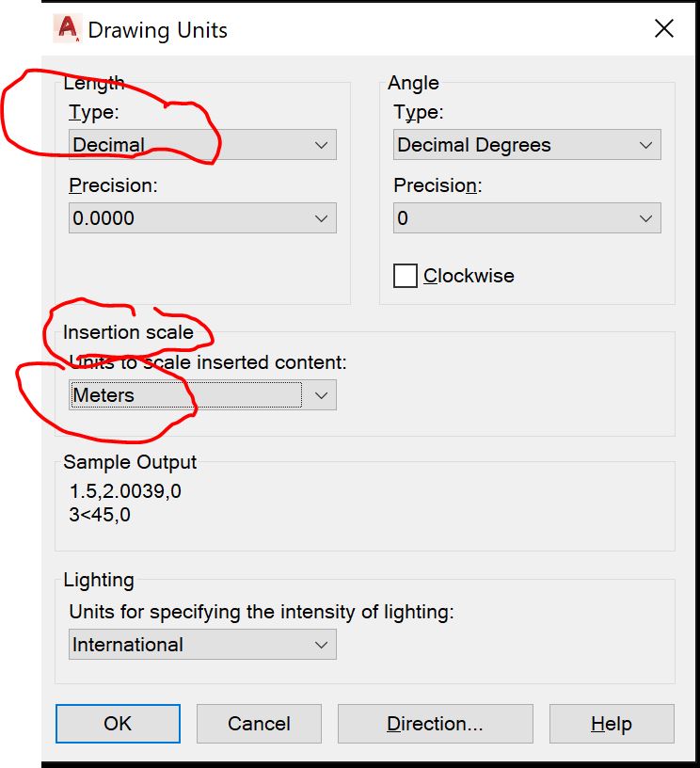700x768 pixels.
Task: Click the arrow on the 0.0000 precision box
Action: (321, 218)
